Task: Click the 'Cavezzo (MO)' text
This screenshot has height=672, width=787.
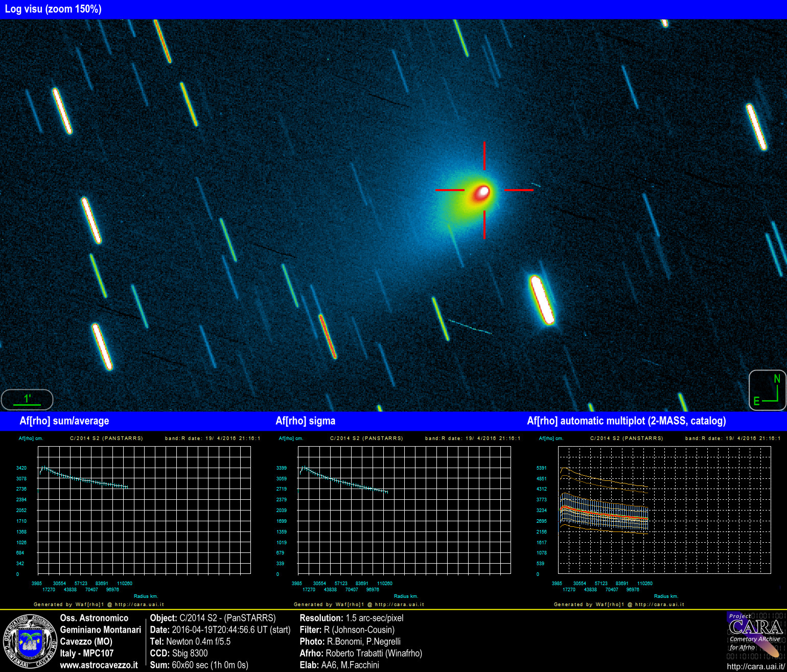Action: tap(86, 641)
